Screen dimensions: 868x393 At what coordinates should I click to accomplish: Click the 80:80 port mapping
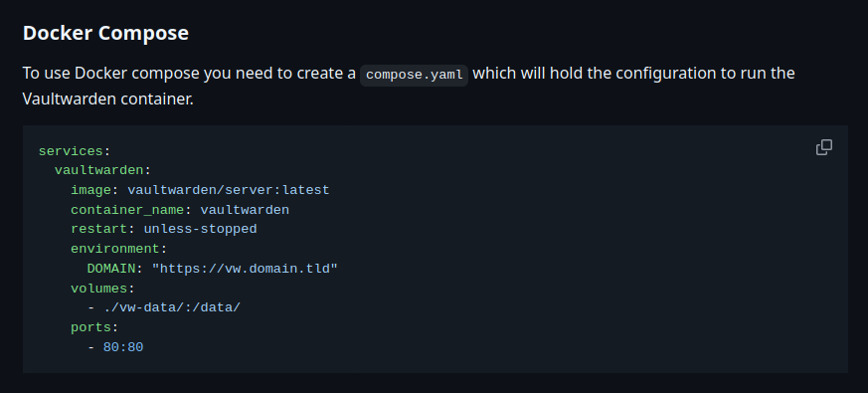pyautogui.click(x=123, y=347)
